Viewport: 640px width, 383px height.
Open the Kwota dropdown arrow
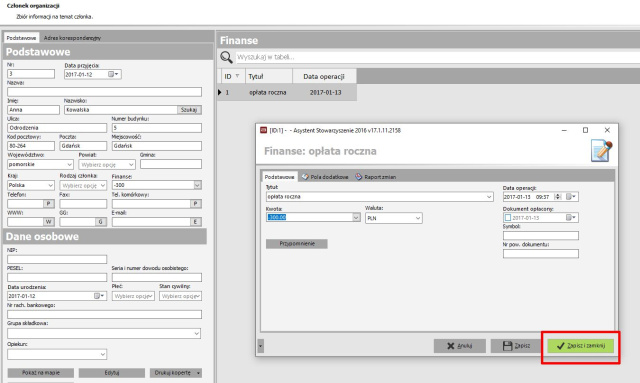tap(356, 218)
